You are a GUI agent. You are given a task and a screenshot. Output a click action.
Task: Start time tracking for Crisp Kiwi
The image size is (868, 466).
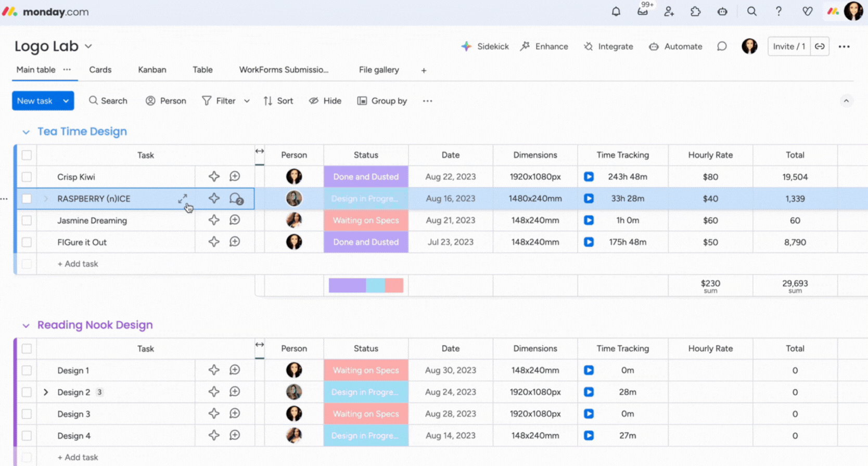tap(589, 177)
